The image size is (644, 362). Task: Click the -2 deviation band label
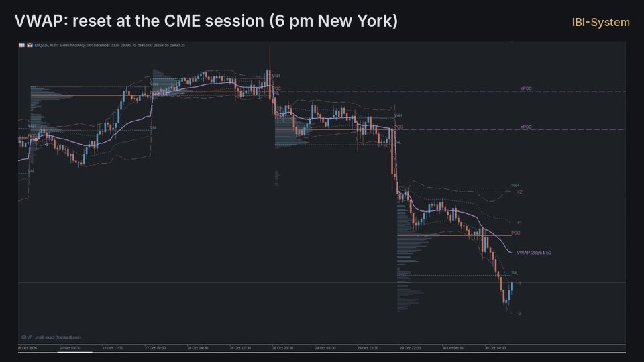519,314
